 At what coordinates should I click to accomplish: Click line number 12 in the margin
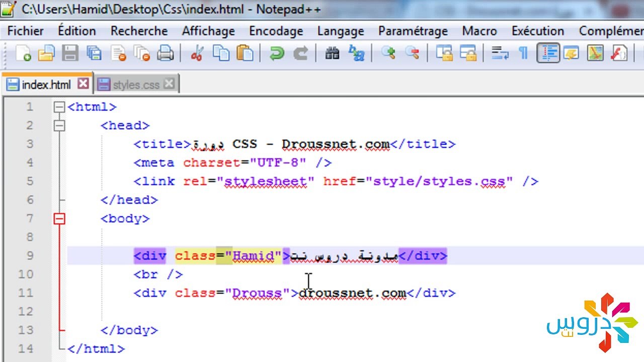pos(25,311)
